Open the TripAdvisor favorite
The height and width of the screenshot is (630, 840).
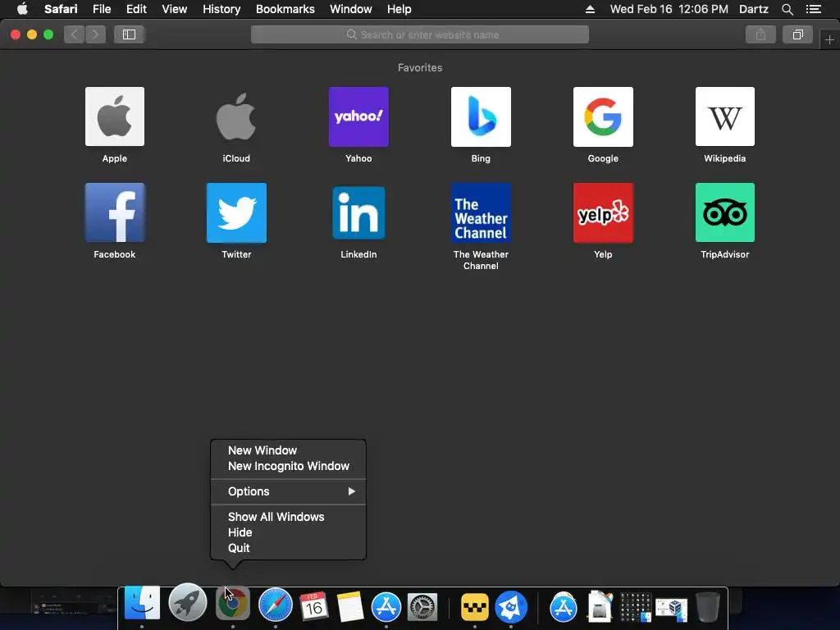pos(725,212)
